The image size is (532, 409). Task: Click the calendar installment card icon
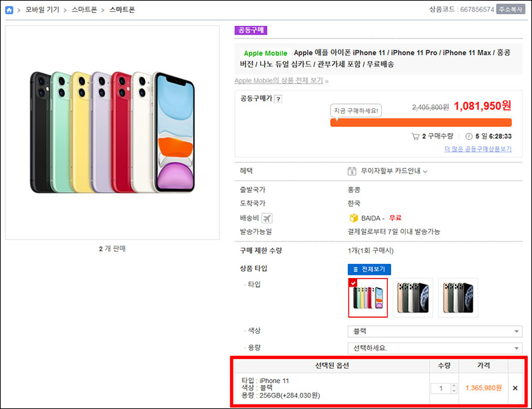[352, 171]
